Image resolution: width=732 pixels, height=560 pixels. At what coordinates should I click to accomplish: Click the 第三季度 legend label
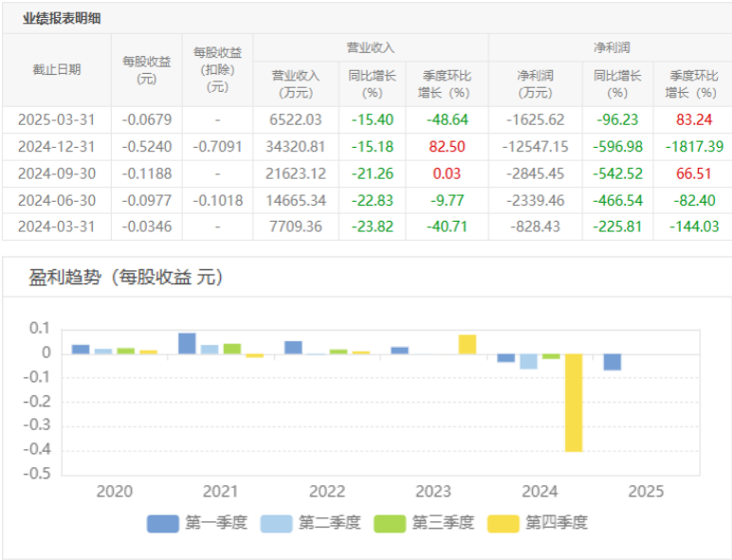(x=443, y=523)
